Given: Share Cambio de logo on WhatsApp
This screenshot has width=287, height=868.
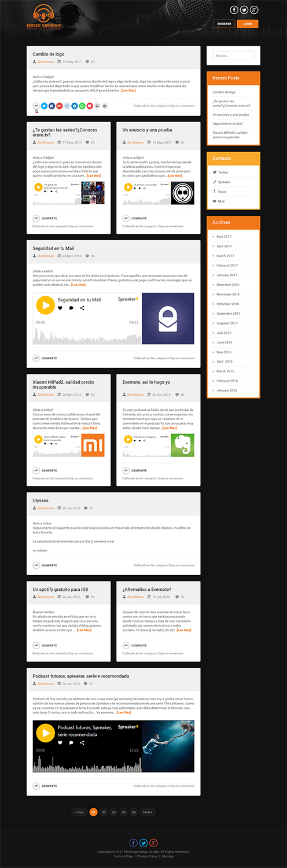Looking at the screenshot, I should click(82, 106).
